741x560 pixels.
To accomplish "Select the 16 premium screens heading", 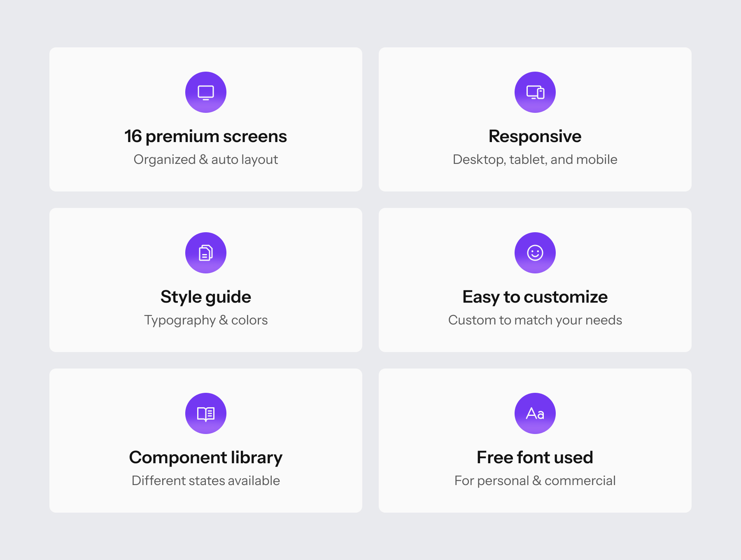I will [x=206, y=136].
